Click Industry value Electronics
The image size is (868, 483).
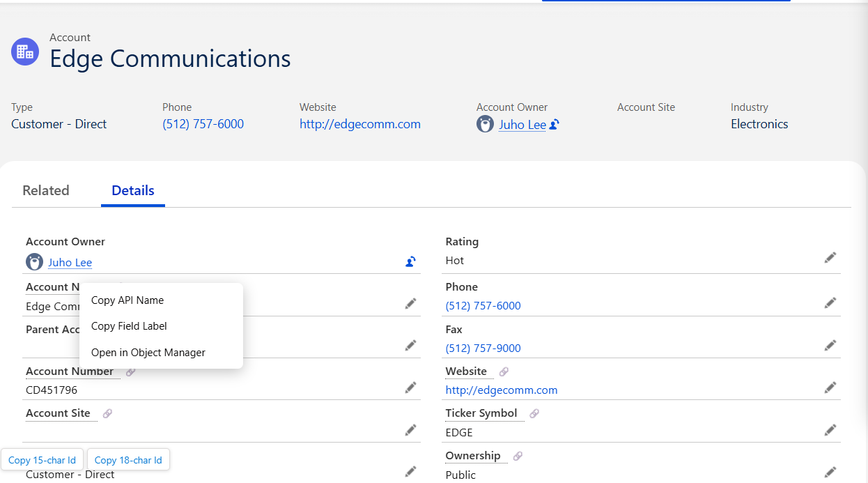[759, 124]
